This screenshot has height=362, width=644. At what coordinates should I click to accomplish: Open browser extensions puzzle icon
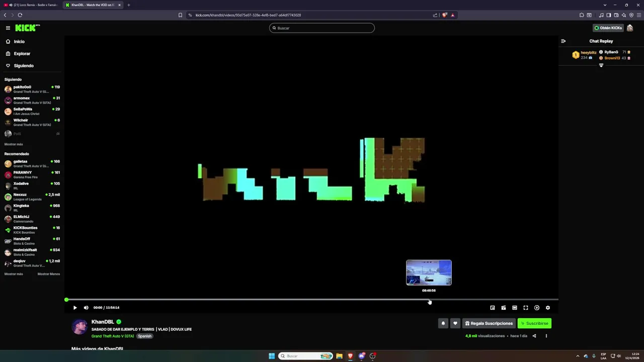[582, 15]
